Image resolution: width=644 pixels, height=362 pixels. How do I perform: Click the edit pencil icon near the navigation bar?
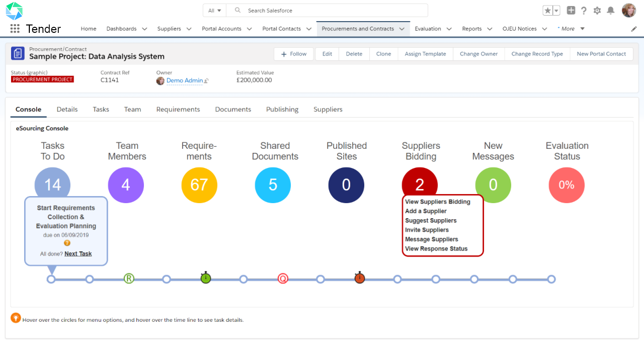pos(634,29)
